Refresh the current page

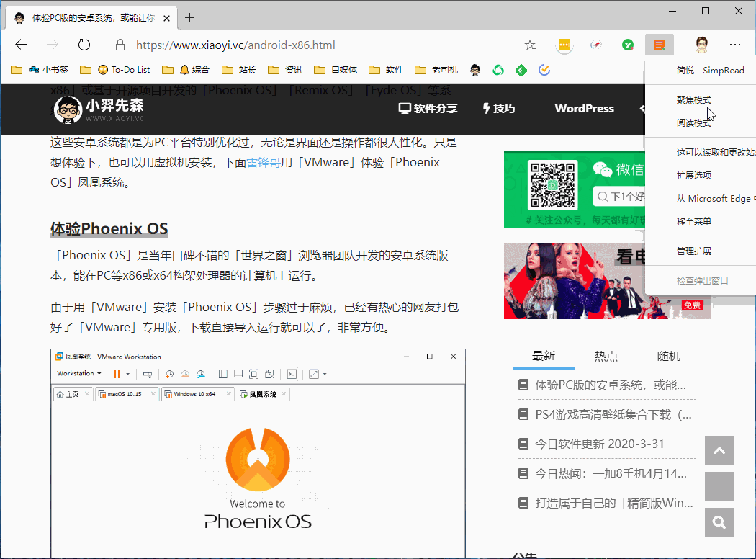[x=84, y=45]
